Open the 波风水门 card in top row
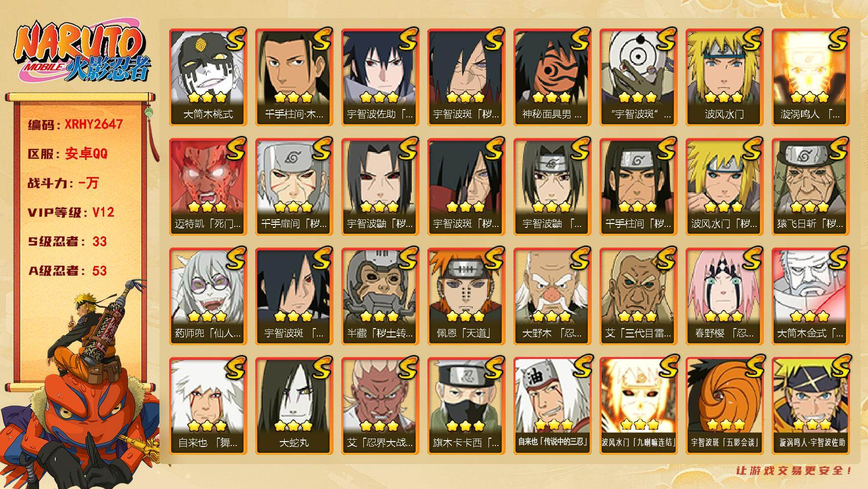The height and width of the screenshot is (489, 868). (724, 77)
